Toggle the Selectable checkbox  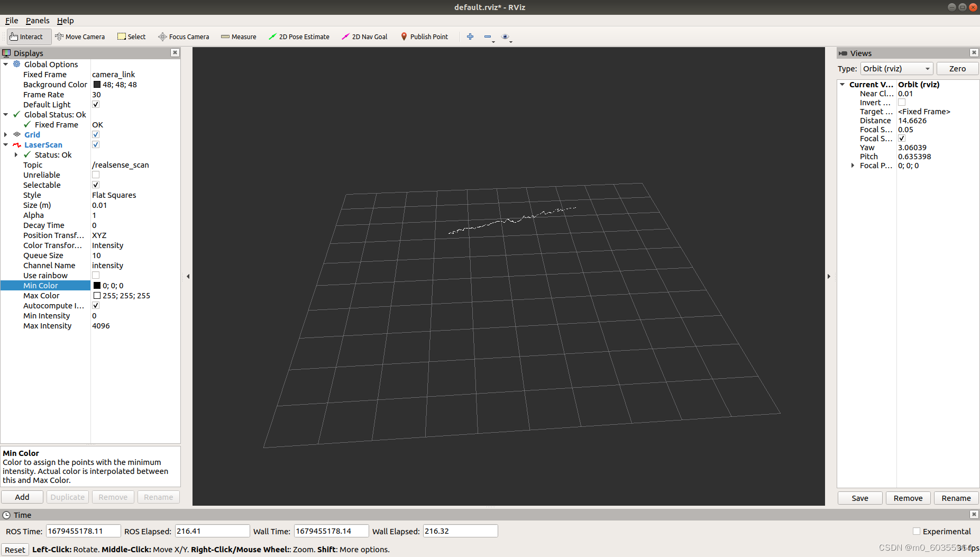tap(96, 185)
